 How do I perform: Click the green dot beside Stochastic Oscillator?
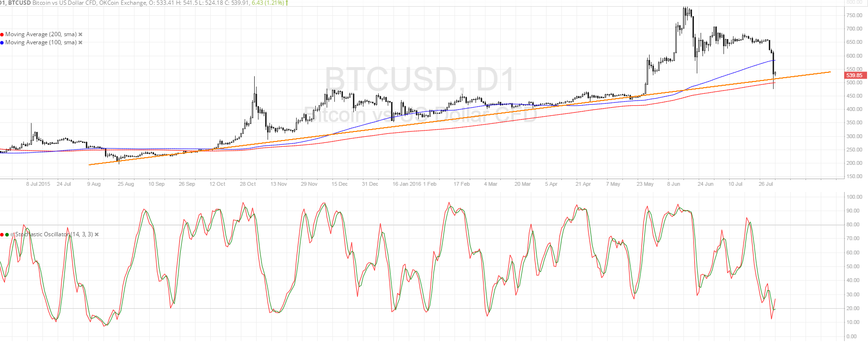point(7,234)
